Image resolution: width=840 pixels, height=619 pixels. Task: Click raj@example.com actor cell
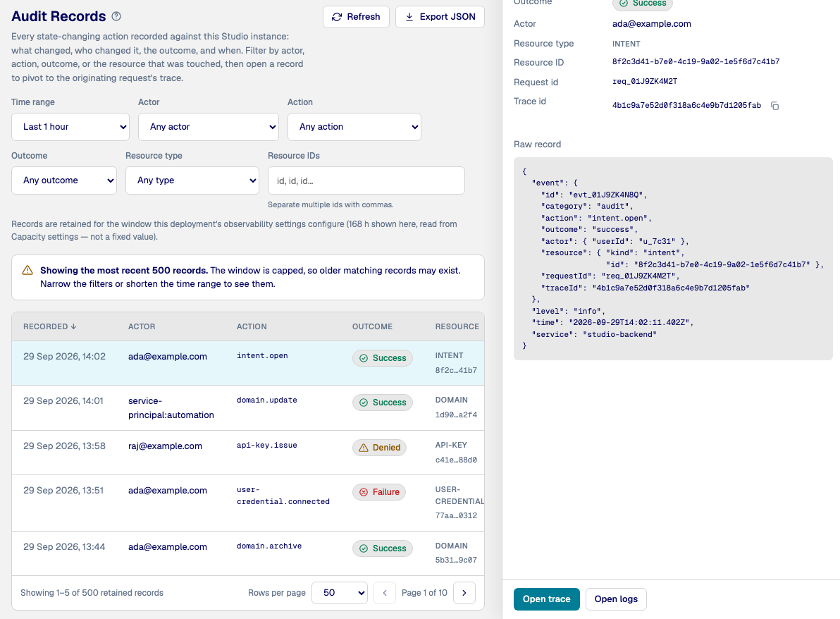pos(165,446)
